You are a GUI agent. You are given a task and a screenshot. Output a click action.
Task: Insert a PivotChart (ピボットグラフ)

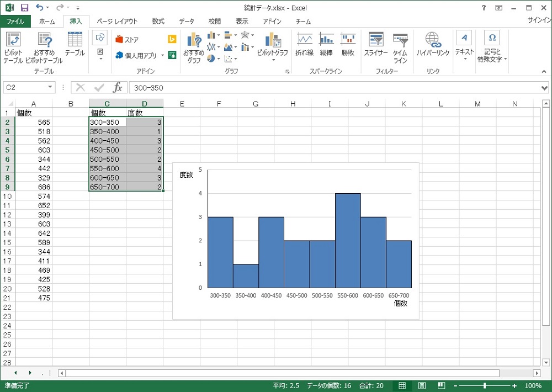tap(273, 46)
